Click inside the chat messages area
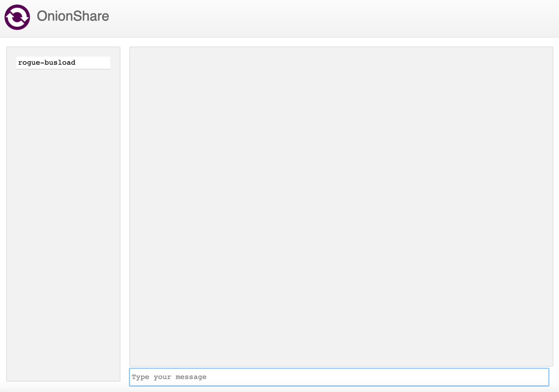The image size is (559, 392). click(341, 206)
